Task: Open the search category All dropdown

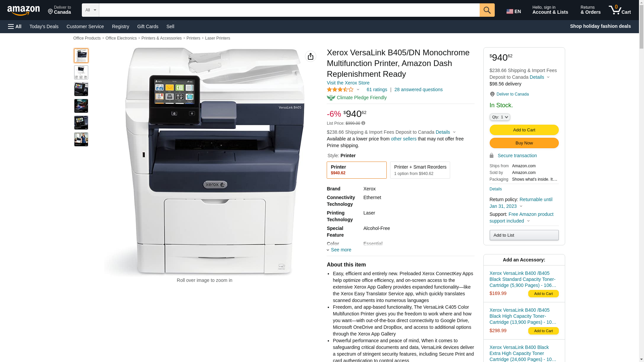Action: click(x=91, y=10)
